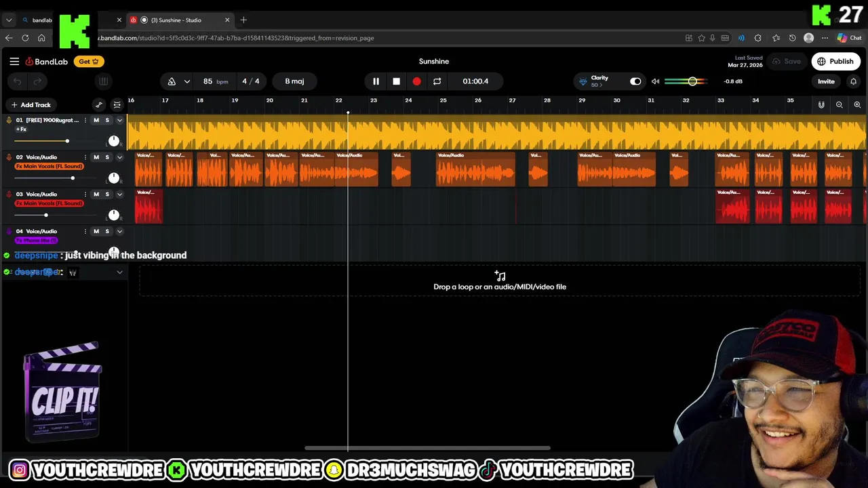Mute track 03 Voice/Audio
The width and height of the screenshot is (868, 488).
coord(96,195)
